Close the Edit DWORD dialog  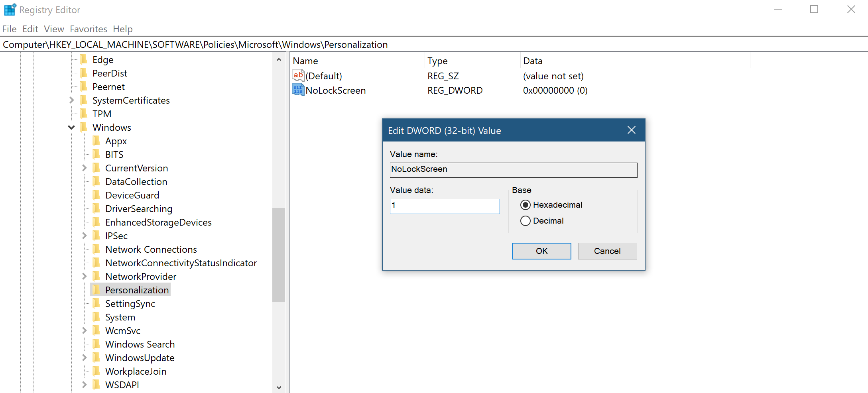point(631,130)
